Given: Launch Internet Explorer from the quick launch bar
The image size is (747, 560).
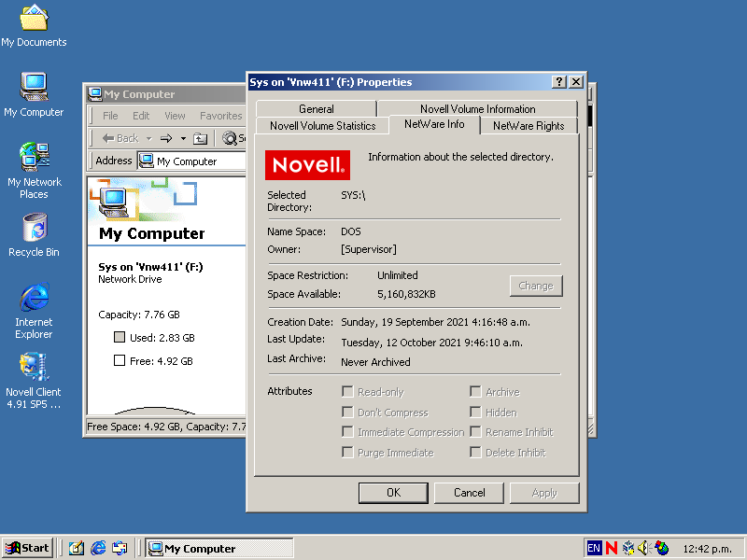Looking at the screenshot, I should tap(98, 548).
